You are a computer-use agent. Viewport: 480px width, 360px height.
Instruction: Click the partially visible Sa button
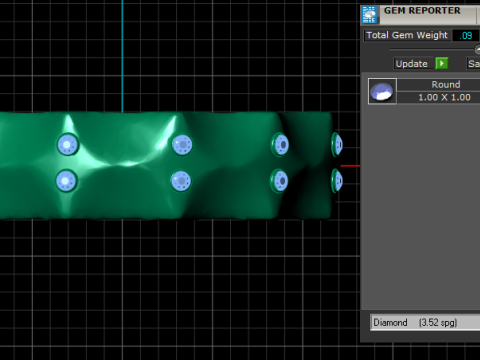coord(473,63)
